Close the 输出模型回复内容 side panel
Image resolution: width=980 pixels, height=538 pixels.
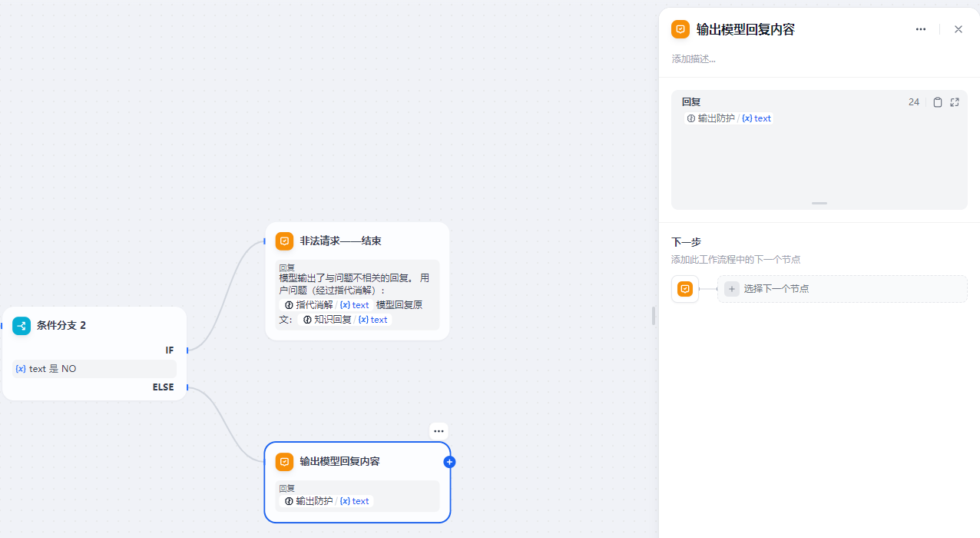point(958,29)
